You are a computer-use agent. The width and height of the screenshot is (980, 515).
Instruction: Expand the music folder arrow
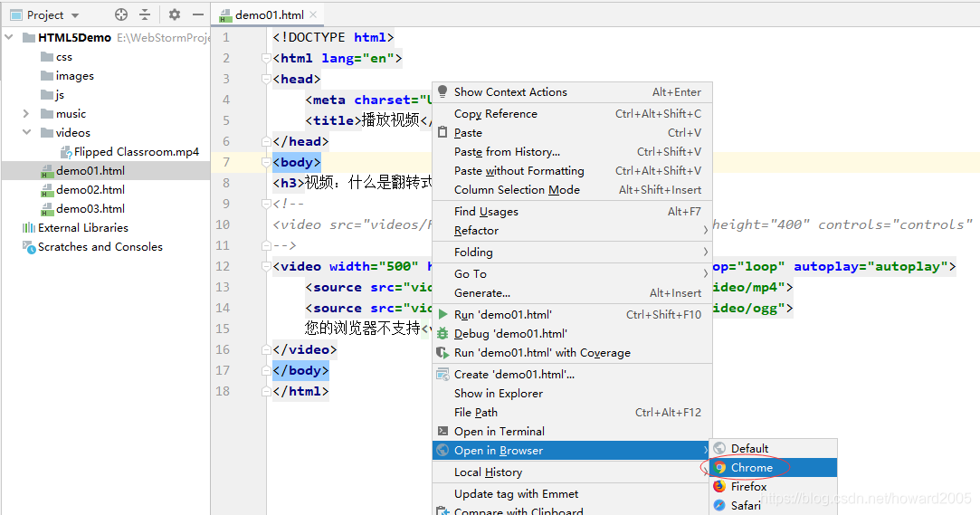tap(26, 114)
